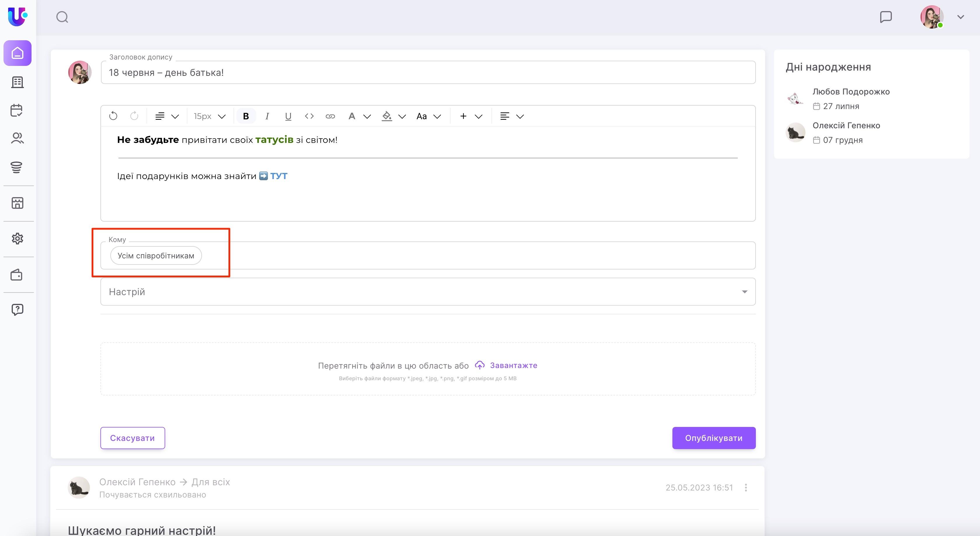The width and height of the screenshot is (980, 536).
Task: Open the calendar tasks sidebar icon
Action: (x=17, y=111)
